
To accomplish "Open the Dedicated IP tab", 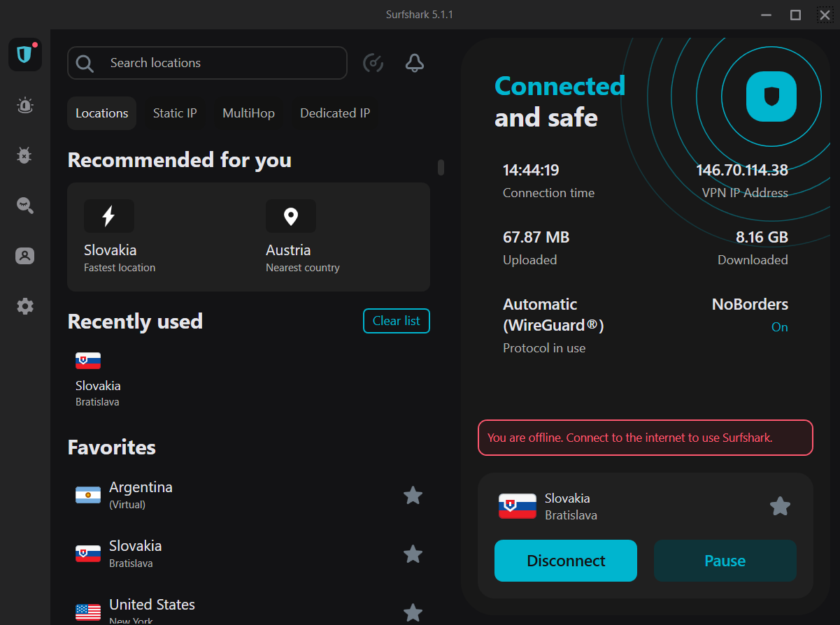I will tap(335, 113).
